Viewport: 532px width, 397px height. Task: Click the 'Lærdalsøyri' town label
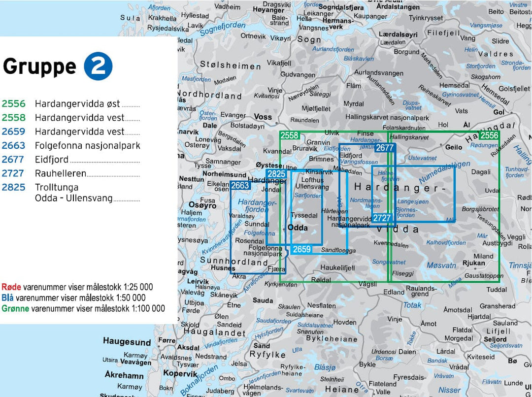pyautogui.click(x=398, y=34)
